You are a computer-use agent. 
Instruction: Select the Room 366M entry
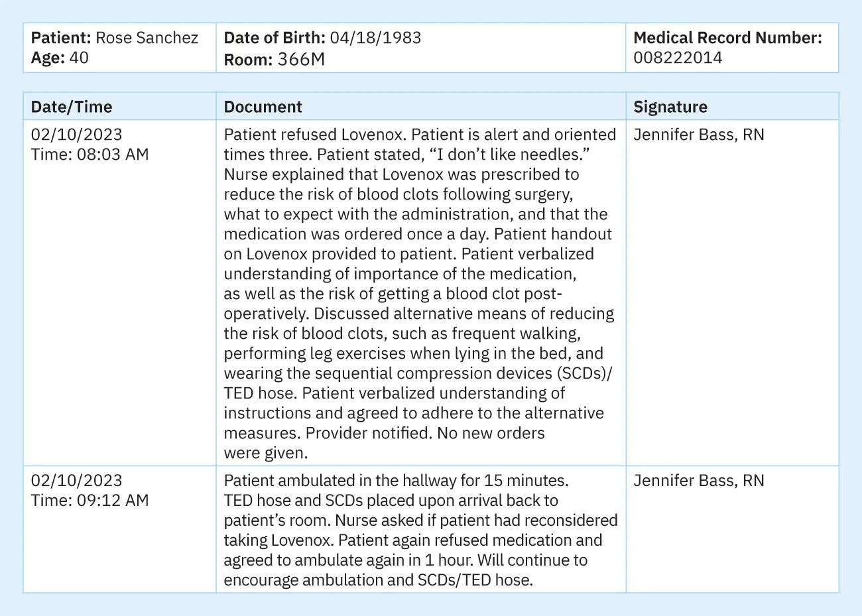coord(275,59)
